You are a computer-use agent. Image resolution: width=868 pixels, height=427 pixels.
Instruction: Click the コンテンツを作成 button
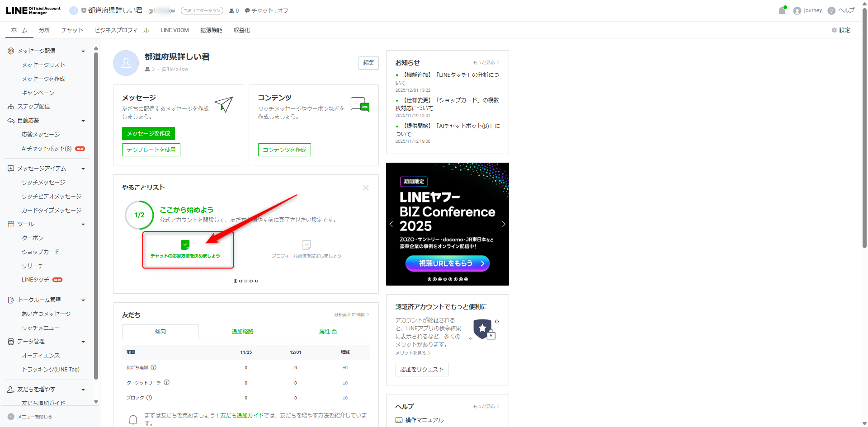point(284,150)
